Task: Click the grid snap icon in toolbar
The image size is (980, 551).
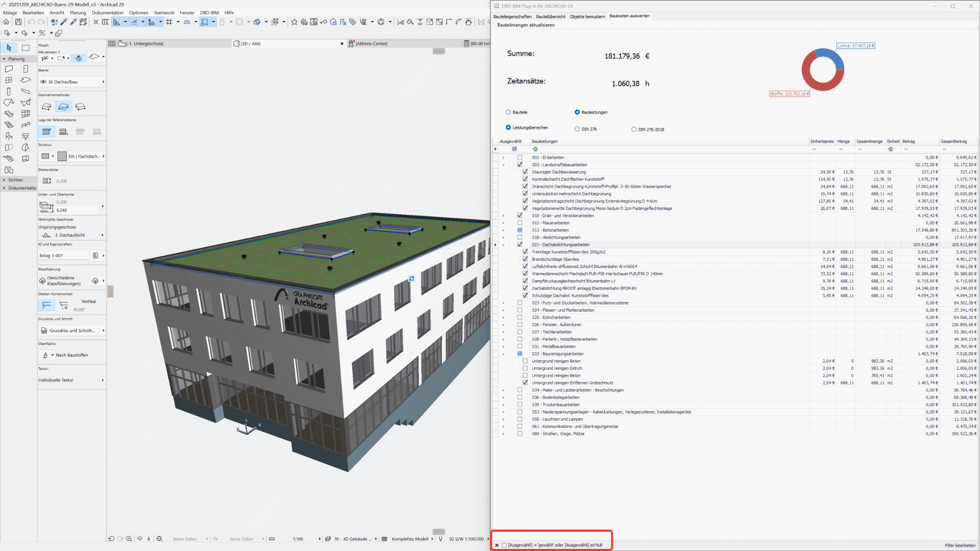Action: [x=169, y=22]
